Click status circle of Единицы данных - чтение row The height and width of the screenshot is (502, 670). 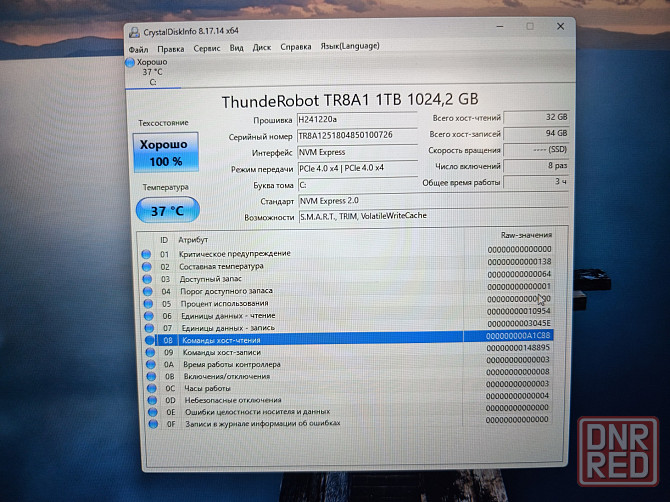pyautogui.click(x=148, y=316)
